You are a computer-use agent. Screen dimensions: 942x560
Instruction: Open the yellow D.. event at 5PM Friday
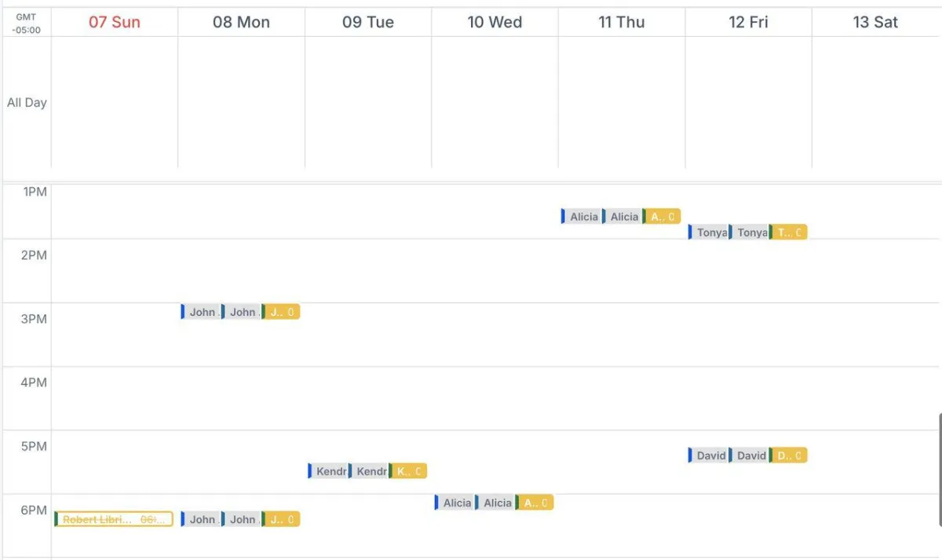coord(789,456)
